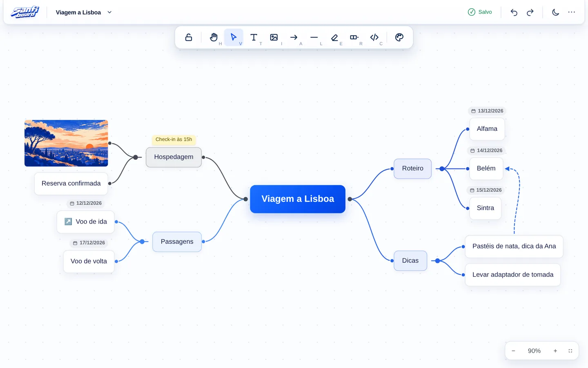Select the pointer selection tool
588x368 pixels.
(234, 37)
